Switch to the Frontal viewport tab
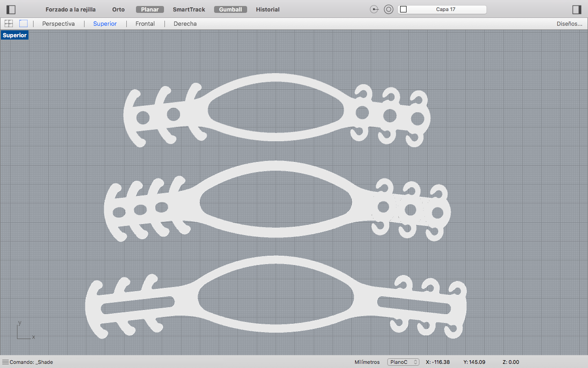588x368 pixels. tap(145, 23)
